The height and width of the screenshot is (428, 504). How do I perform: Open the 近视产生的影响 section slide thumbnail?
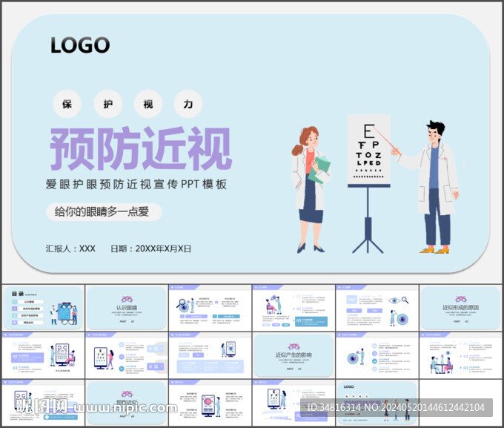tap(294, 355)
